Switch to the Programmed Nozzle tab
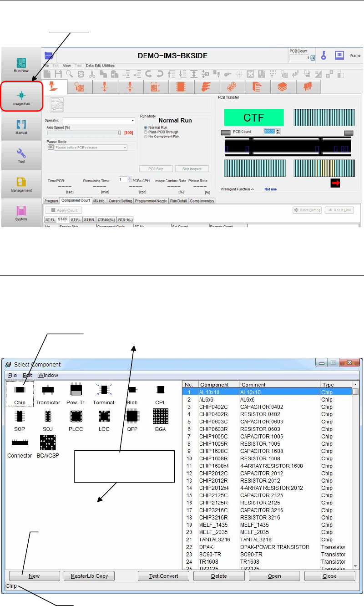The image size is (364, 606). pyautogui.click(x=151, y=200)
